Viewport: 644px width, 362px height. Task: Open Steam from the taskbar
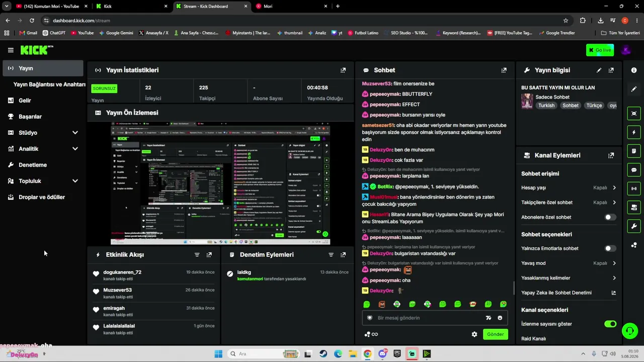tap(323, 354)
